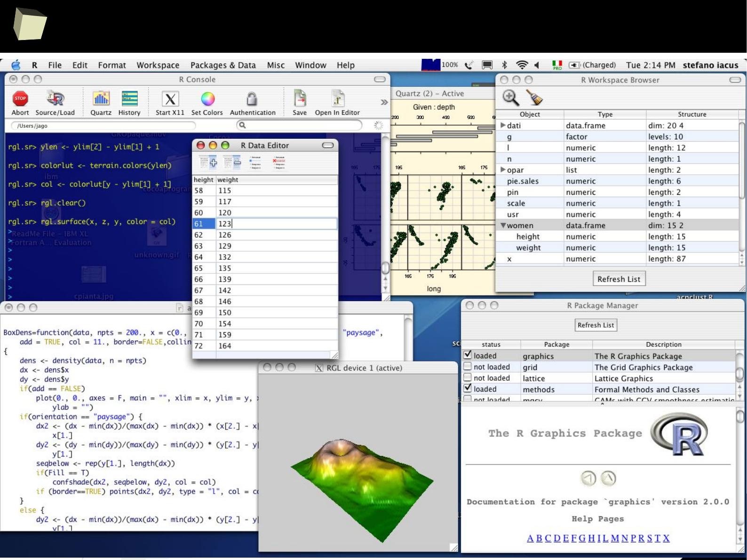The width and height of the screenshot is (747, 560).
Task: Click the back arrow in package help
Action: [588, 478]
